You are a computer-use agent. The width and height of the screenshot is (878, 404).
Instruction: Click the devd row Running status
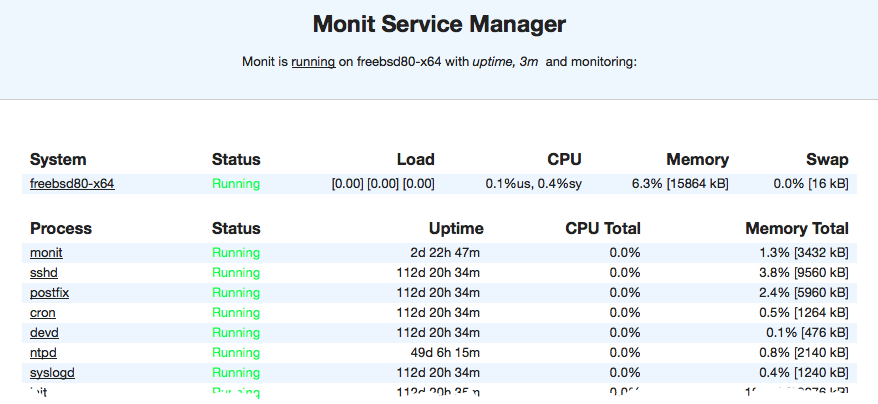tap(236, 333)
